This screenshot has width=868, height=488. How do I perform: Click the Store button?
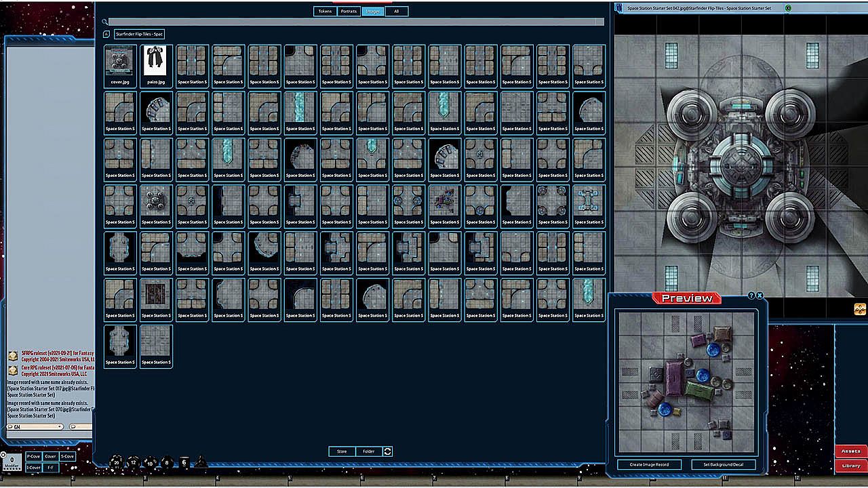342,451
